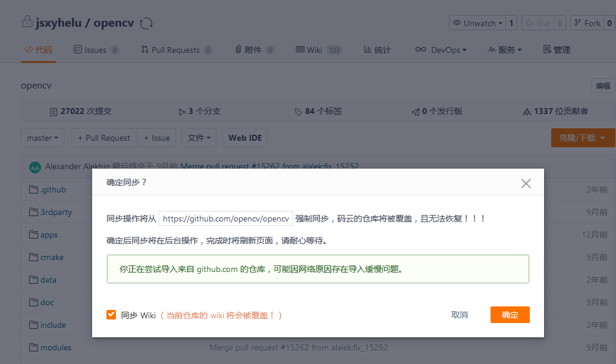Click the 3rdparty folder icon

pyautogui.click(x=33, y=212)
